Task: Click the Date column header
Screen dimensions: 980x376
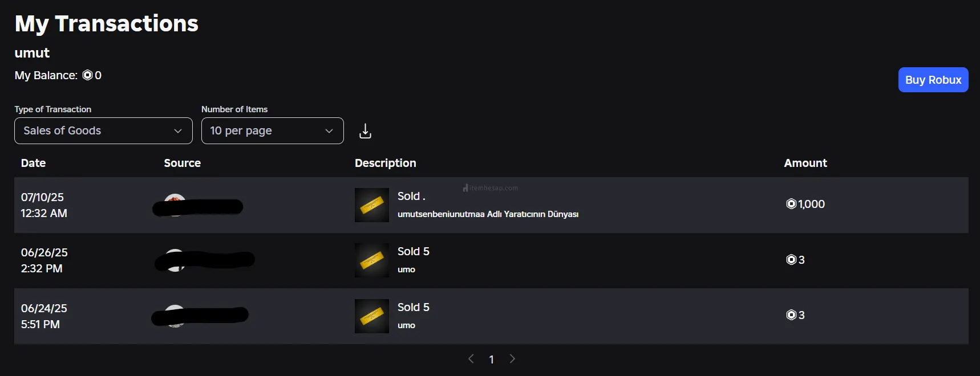Action: 33,163
